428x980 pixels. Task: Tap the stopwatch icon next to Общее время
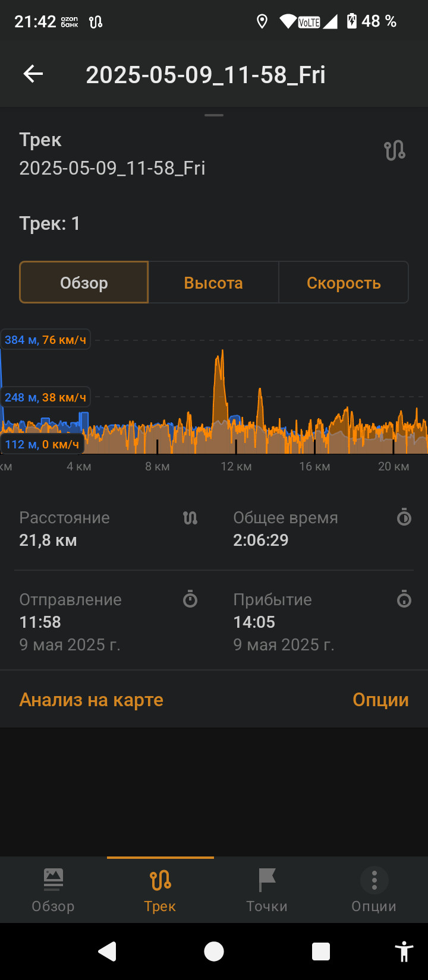[404, 517]
